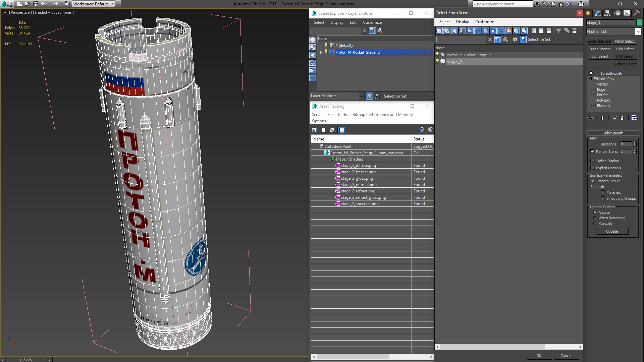The image size is (644, 362).
Task: Select Always update option
Action: pyautogui.click(x=595, y=213)
